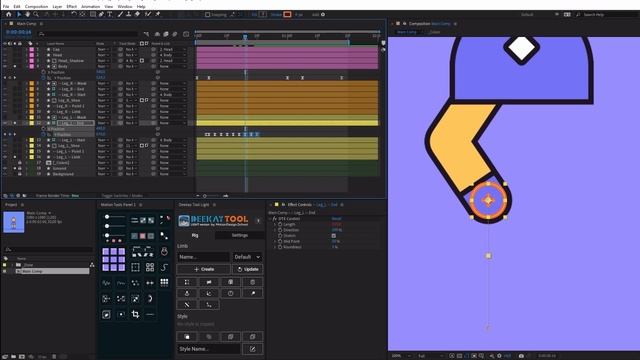The image size is (640, 360).
Task: Click Toggle Switches / Modes under the timeline
Action: [x=122, y=196]
